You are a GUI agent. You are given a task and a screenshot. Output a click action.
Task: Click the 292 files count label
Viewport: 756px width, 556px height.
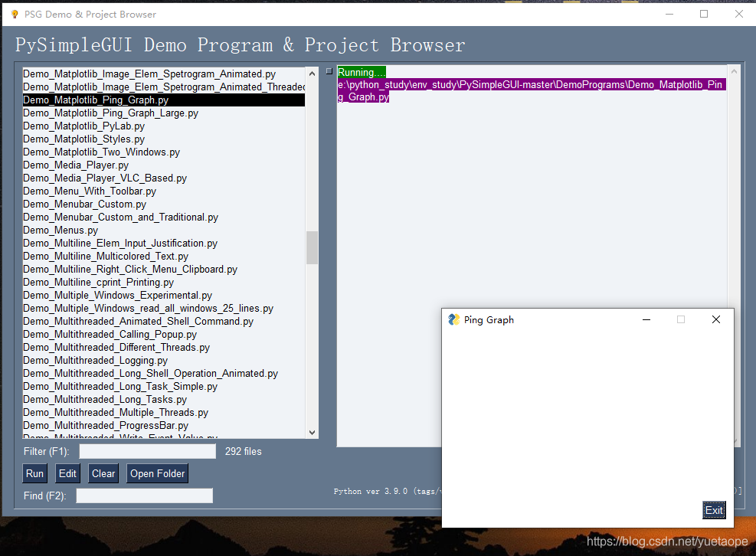pyautogui.click(x=243, y=451)
